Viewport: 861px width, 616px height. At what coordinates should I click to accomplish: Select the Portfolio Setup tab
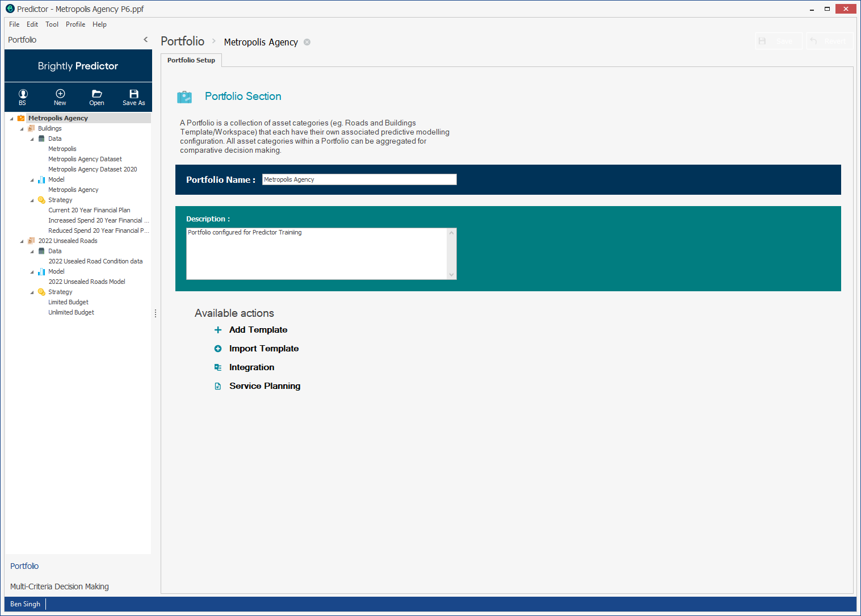point(191,60)
